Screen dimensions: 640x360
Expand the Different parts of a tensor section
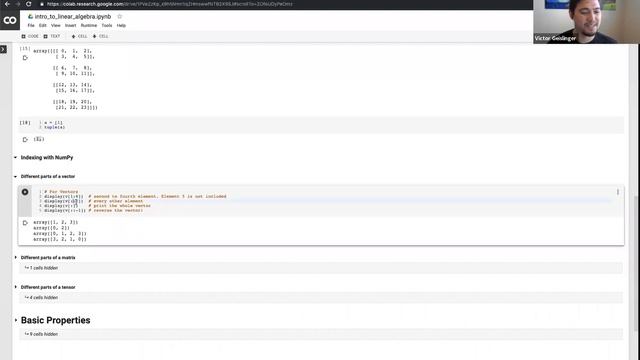16,287
